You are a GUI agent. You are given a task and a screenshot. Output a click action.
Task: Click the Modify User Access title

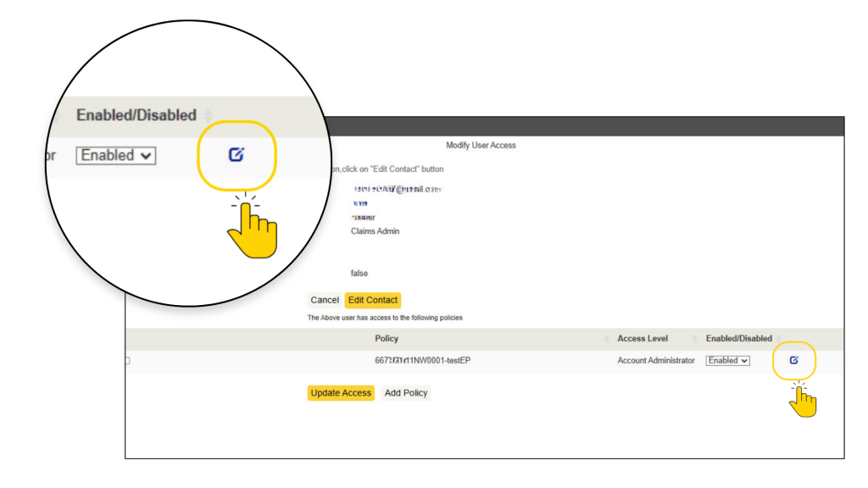481,146
